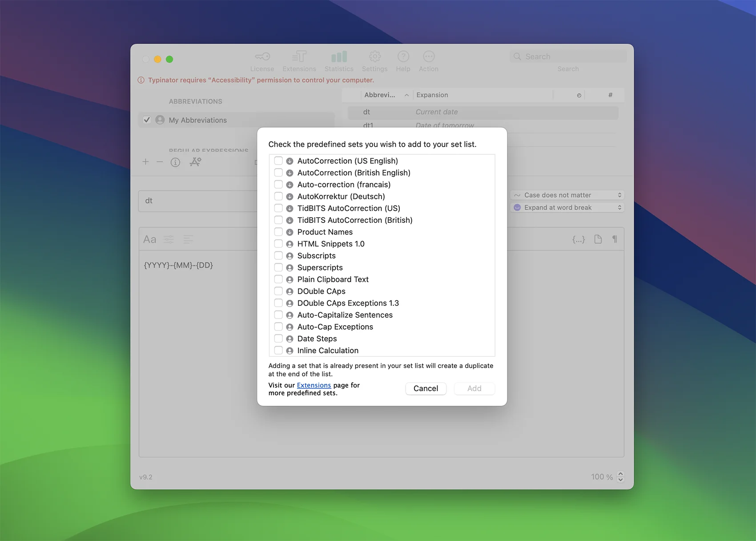Click the predefined sets A-star icon

(195, 162)
